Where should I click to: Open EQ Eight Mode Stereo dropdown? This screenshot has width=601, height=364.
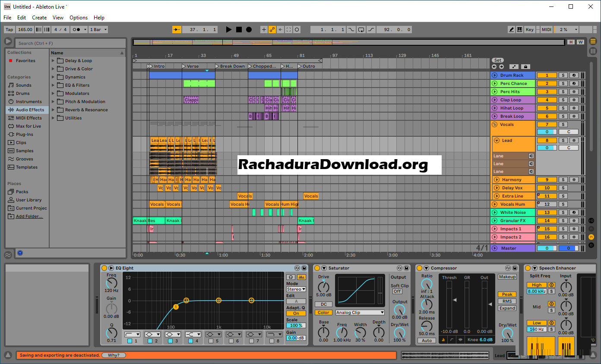point(296,289)
